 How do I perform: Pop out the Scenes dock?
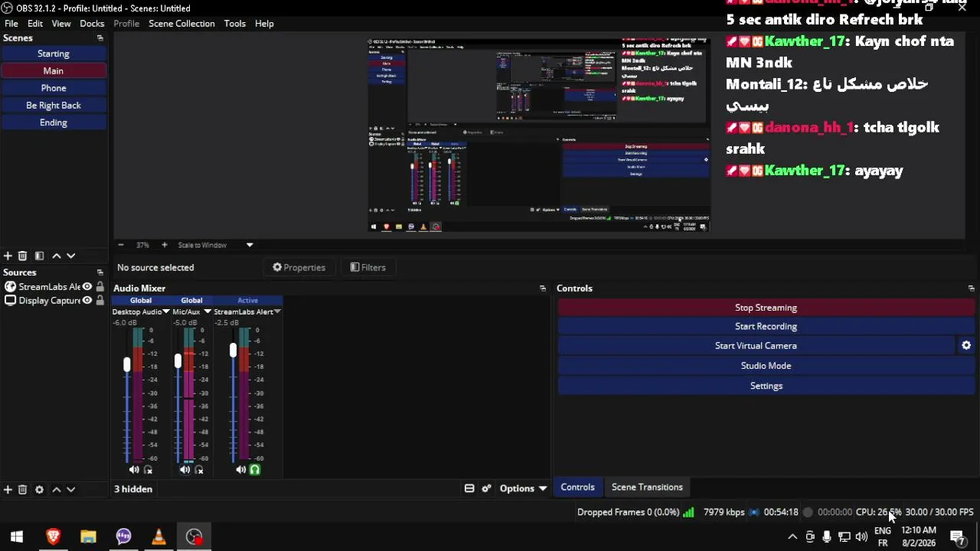click(100, 37)
